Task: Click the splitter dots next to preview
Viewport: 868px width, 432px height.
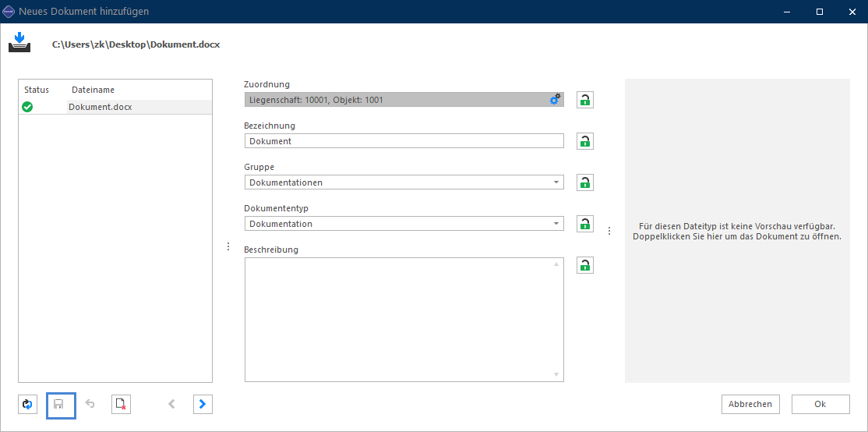Action: [609, 231]
